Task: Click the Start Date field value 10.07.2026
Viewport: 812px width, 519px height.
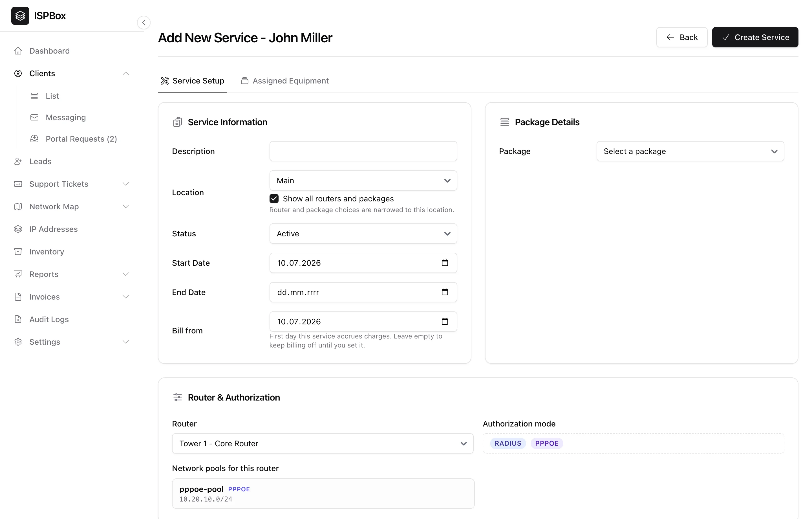Action: 299,263
